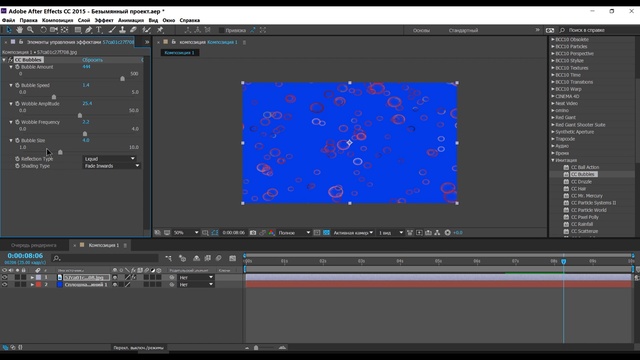Click the Основы workspace button
The width and height of the screenshot is (640, 360).
(421, 30)
